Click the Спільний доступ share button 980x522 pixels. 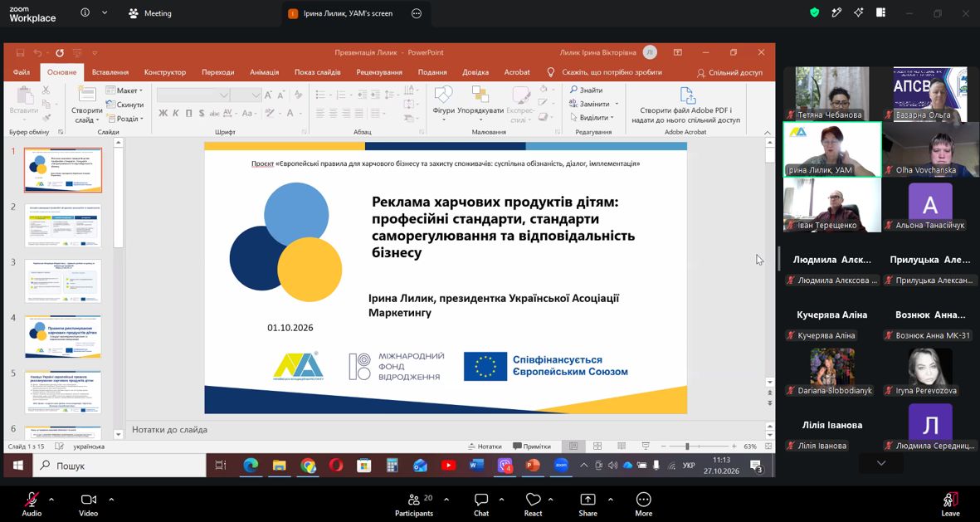730,72
